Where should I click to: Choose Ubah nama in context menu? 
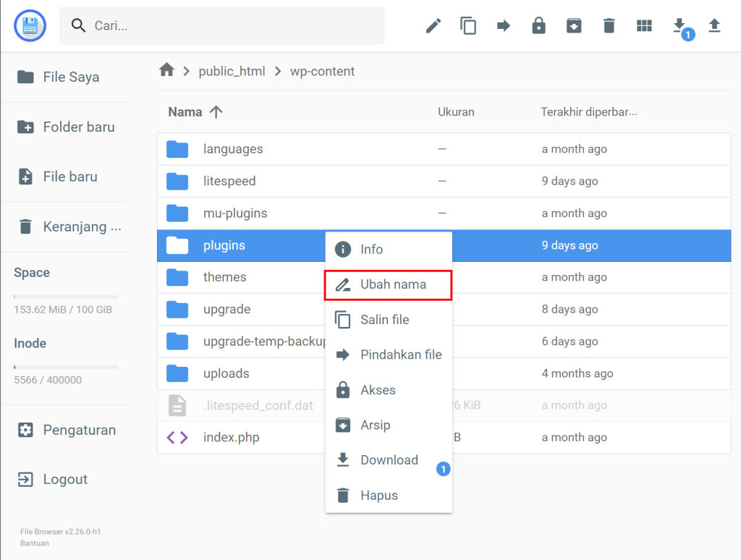[389, 284]
